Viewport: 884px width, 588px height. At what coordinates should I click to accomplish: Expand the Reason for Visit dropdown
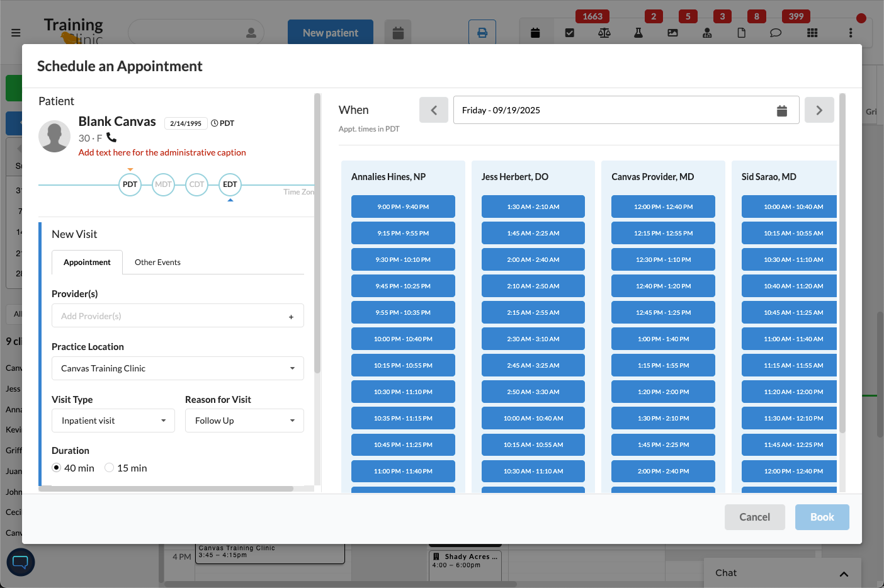[x=244, y=421]
